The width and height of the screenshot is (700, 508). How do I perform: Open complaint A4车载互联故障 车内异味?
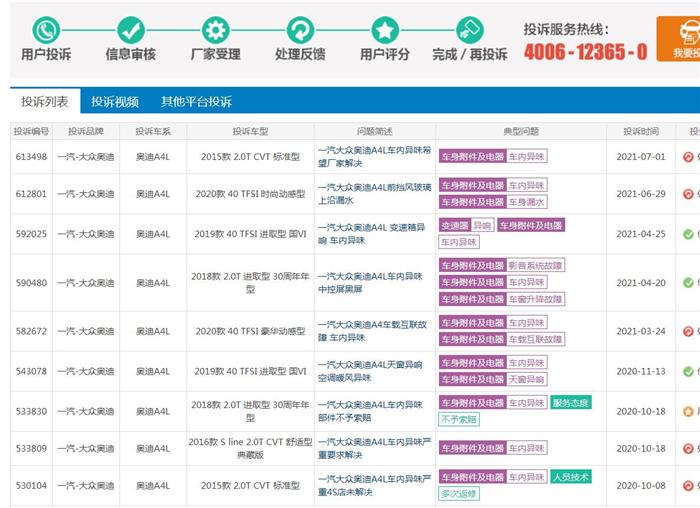372,331
